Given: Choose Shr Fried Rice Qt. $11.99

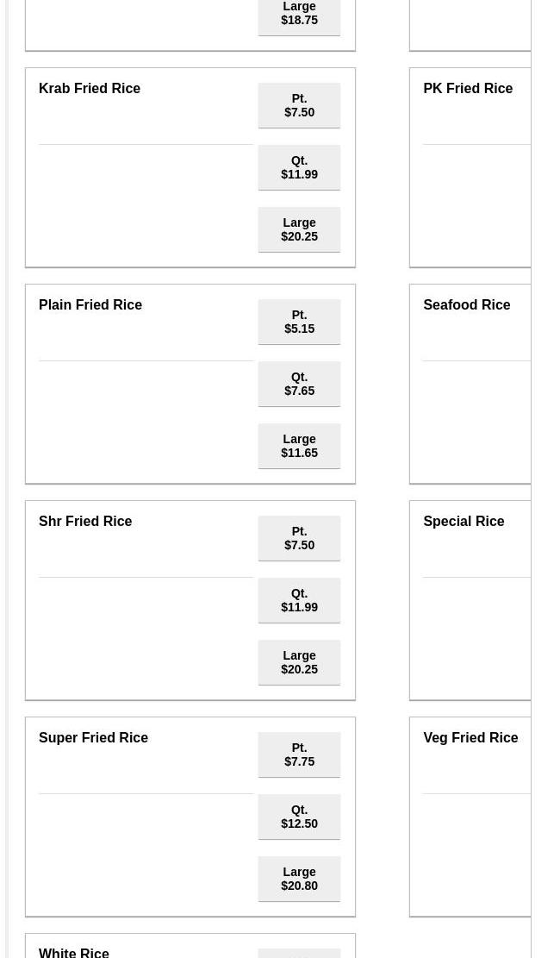Looking at the screenshot, I should pos(299,600).
